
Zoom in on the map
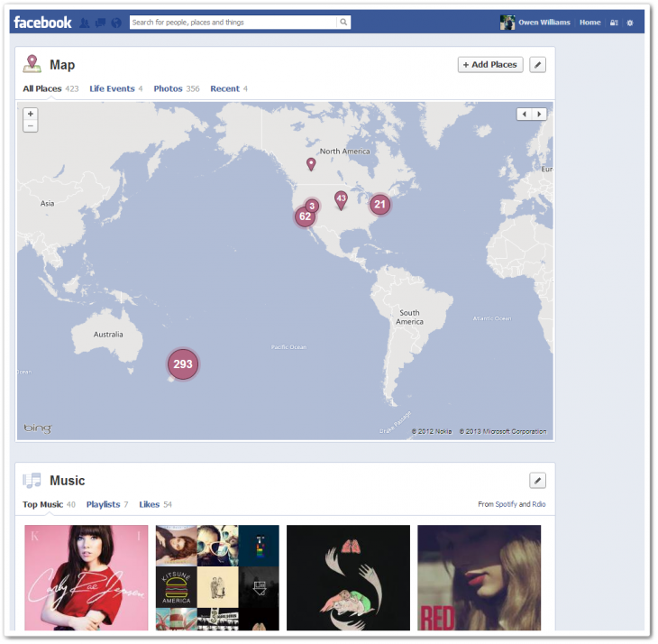[31, 114]
